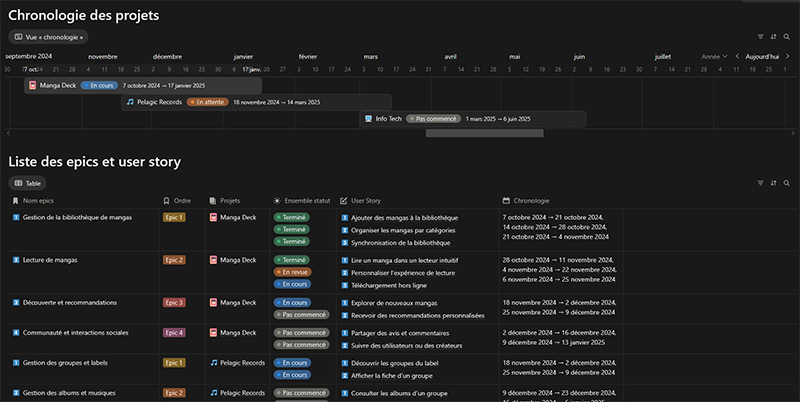Select the red Epic 3 tag
Screen dimensions: 800x402
point(174,303)
